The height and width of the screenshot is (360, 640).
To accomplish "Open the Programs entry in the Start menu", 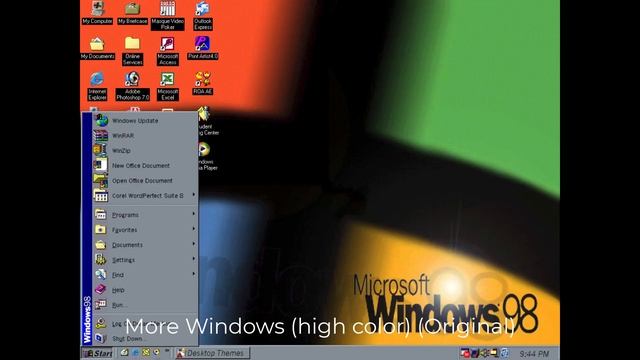I will click(145, 215).
